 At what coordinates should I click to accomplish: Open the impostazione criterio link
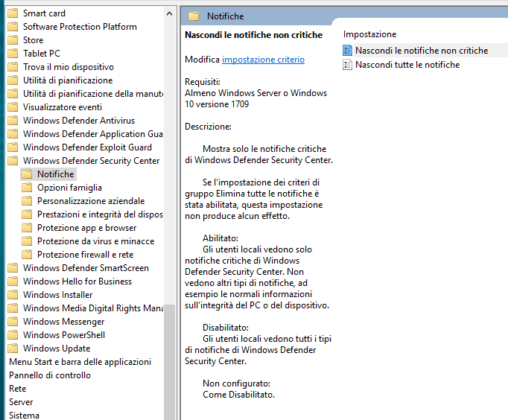point(263,60)
